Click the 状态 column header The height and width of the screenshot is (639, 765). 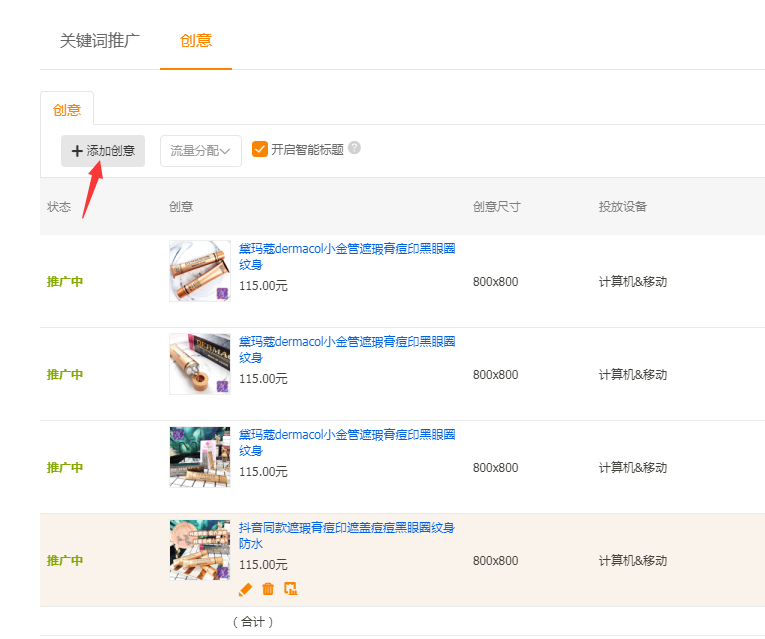pos(59,207)
